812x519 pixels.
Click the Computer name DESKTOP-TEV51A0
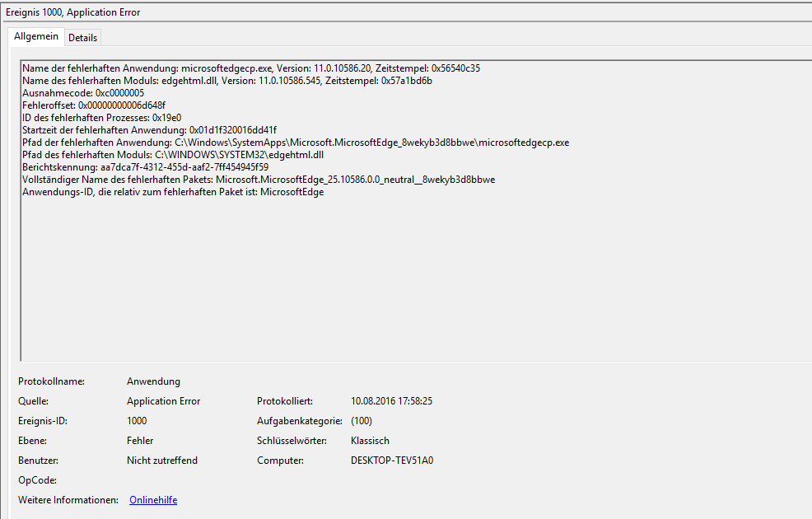pyautogui.click(x=392, y=460)
